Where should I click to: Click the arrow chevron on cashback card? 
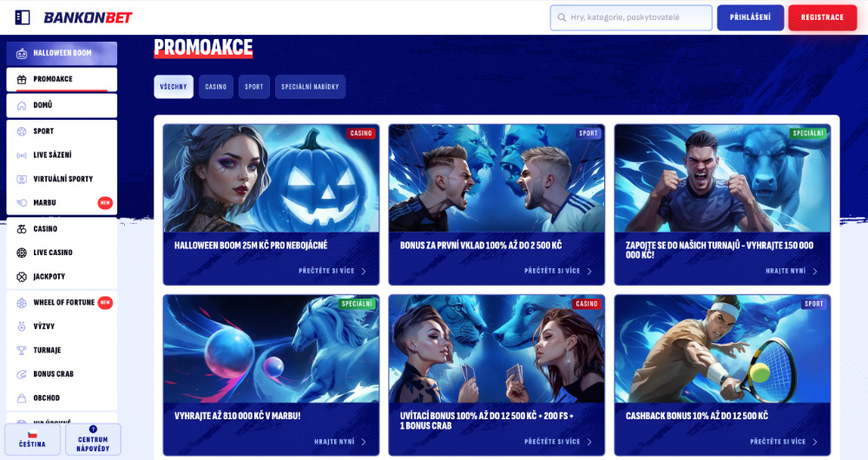815,442
